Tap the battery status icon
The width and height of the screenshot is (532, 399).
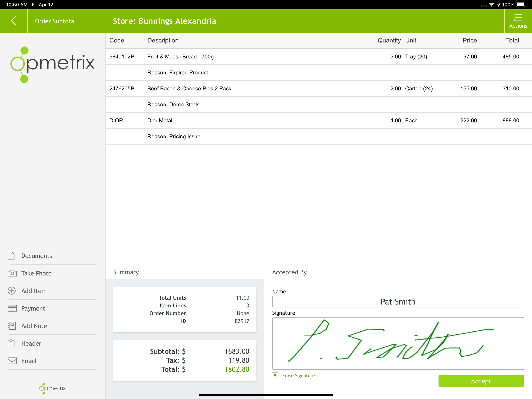tap(521, 4)
